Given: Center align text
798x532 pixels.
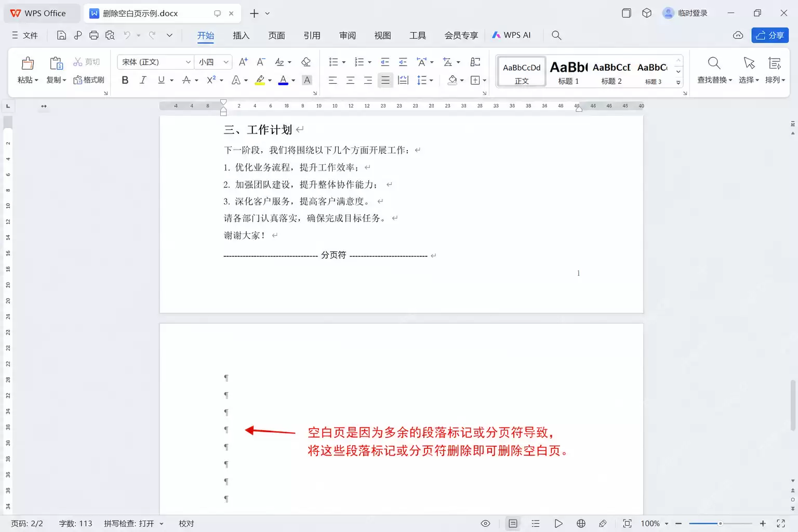Looking at the screenshot, I should click(x=350, y=80).
